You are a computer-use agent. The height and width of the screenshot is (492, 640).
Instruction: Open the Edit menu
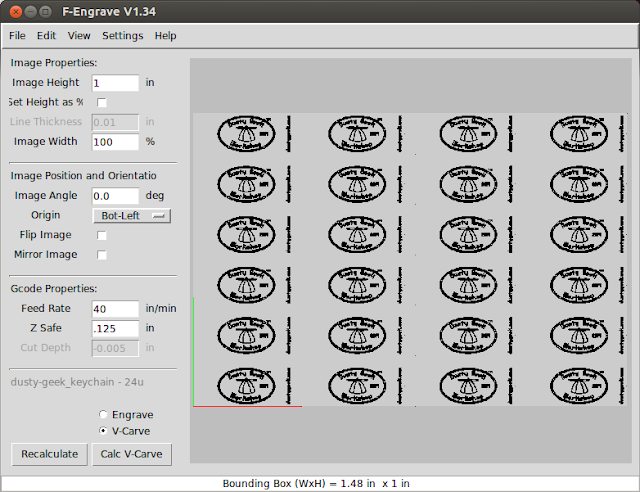click(x=47, y=35)
